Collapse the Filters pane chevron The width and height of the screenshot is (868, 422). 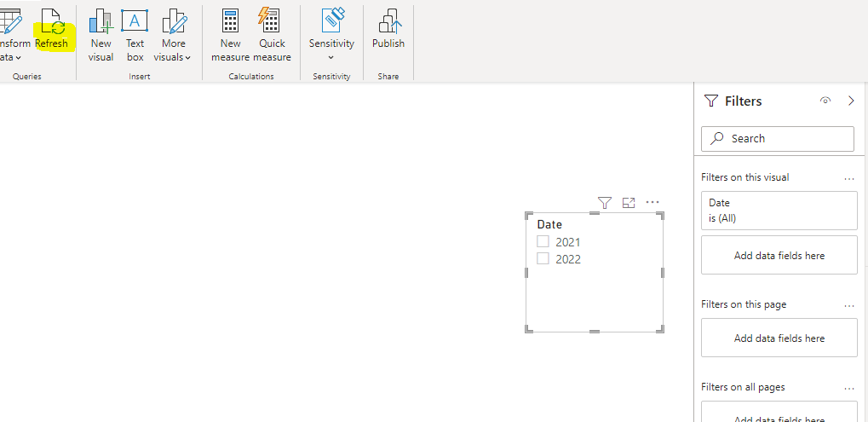tap(852, 101)
